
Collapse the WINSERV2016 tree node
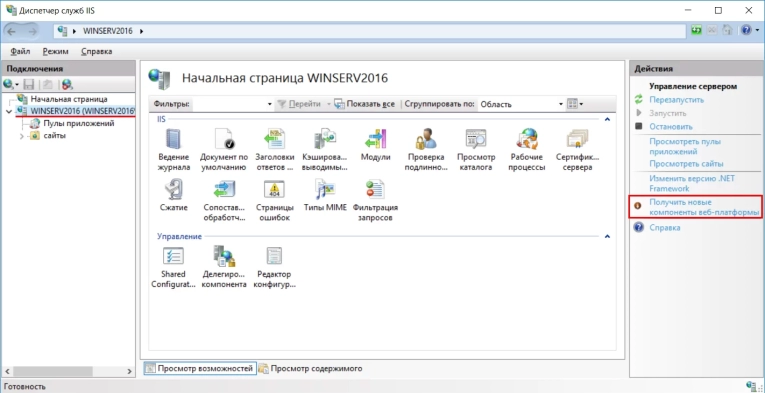(x=9, y=112)
